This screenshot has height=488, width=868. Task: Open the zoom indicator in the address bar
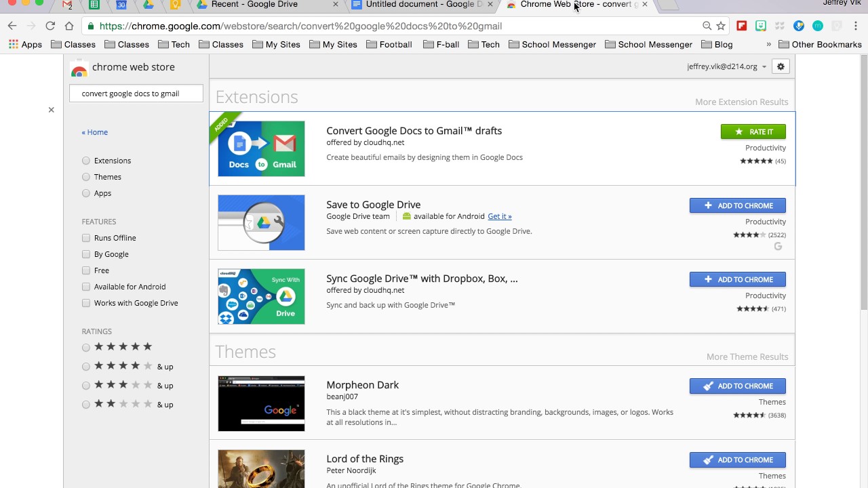tap(707, 26)
